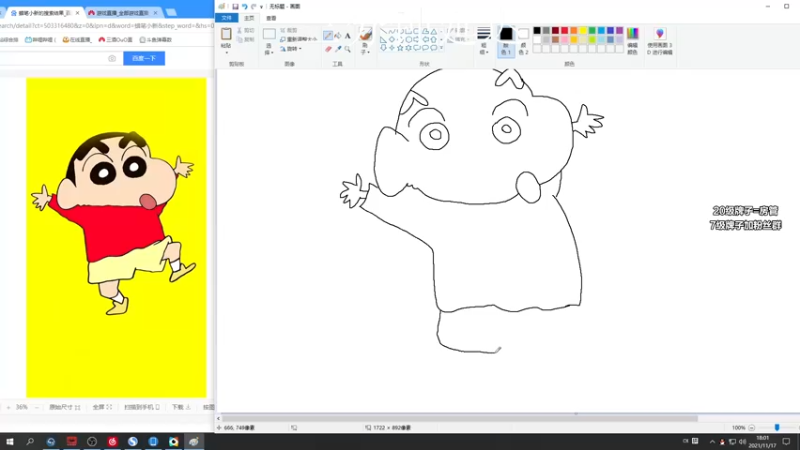
Task: Switch to the first browser tab
Action: tap(43, 13)
